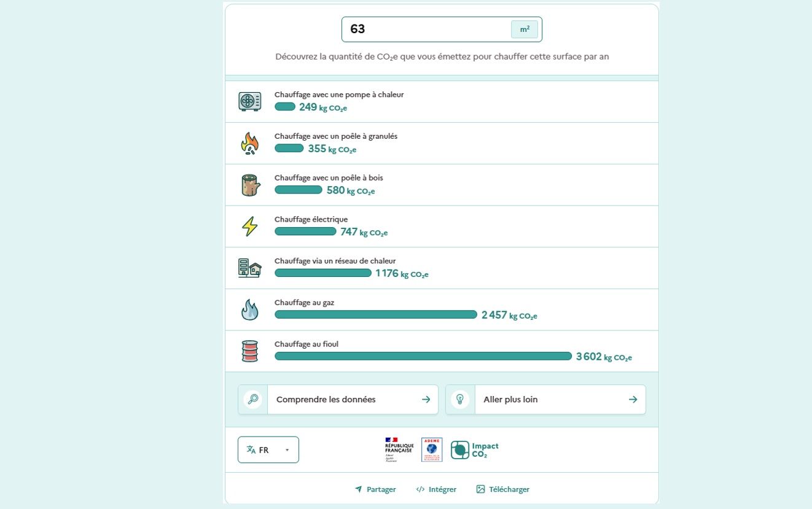Image resolution: width=812 pixels, height=509 pixels.
Task: Click the Intégrer embed link
Action: click(436, 489)
